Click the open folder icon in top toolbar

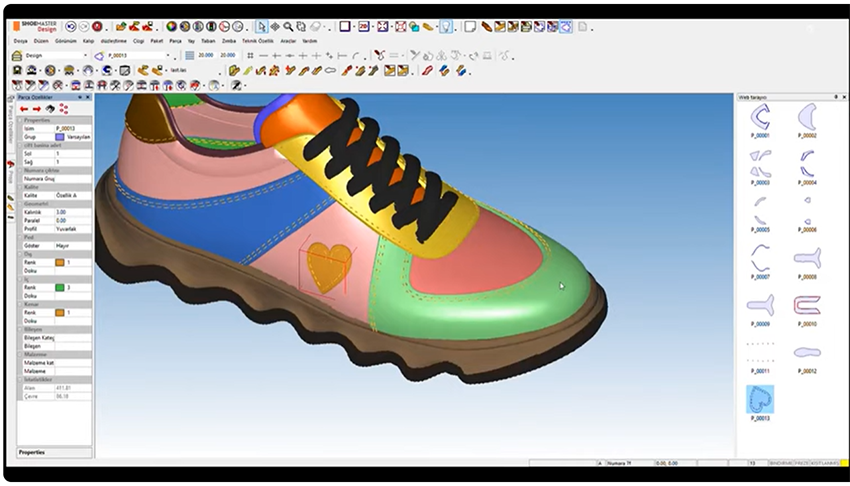point(121,27)
